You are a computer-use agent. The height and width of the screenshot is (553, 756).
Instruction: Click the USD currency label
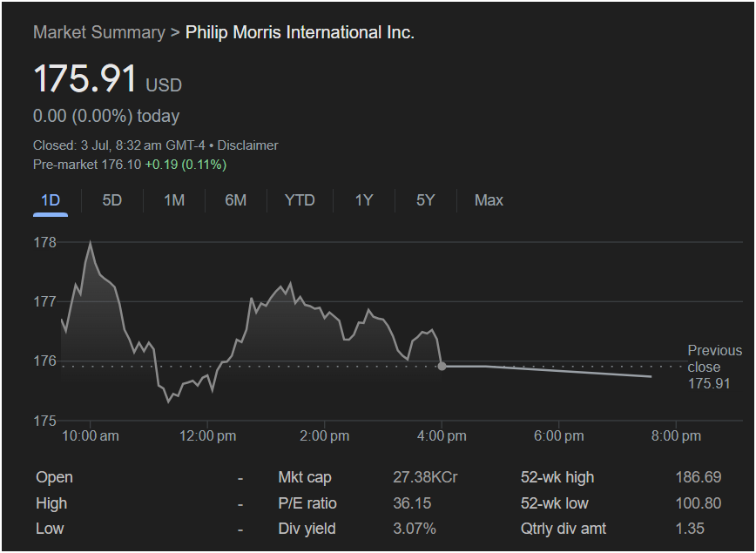pyautogui.click(x=164, y=85)
